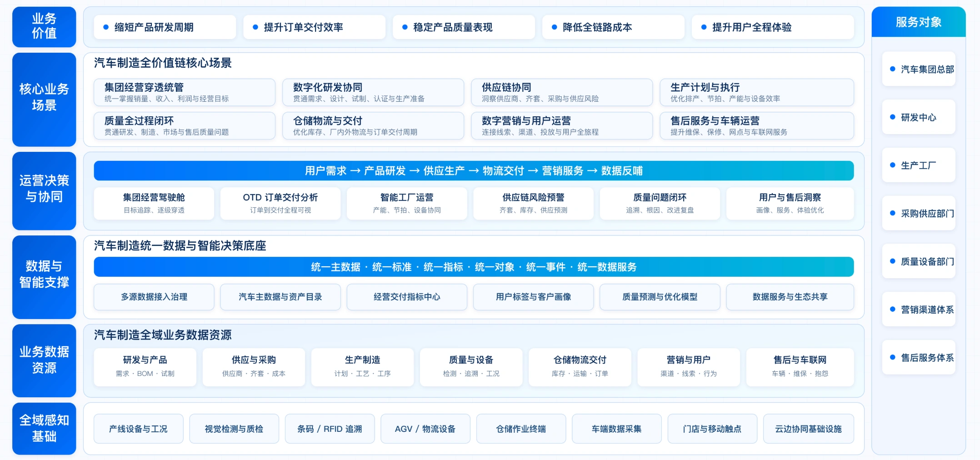Screen dimensions: 980x460
Task: Open 生产工厂 in 服务对象 list
Action: click(x=919, y=165)
